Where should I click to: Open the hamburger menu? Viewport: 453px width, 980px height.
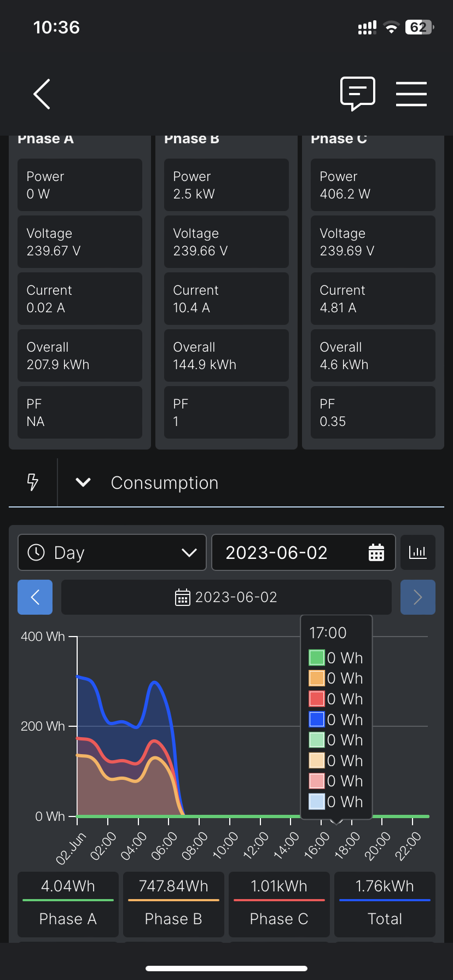pos(411,94)
